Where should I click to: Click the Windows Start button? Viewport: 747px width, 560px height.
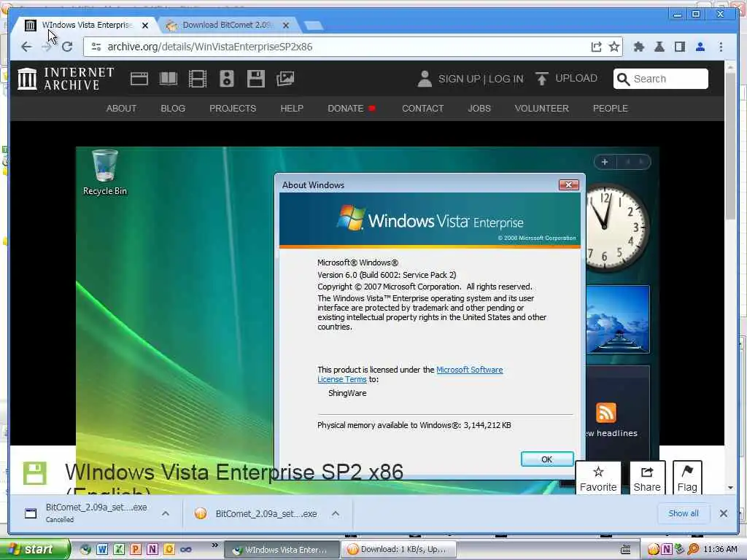34,550
